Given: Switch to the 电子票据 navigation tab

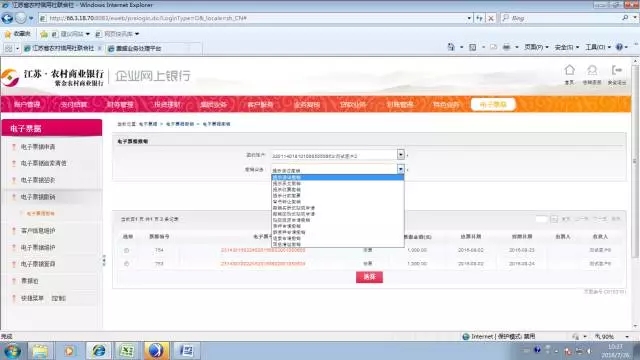Looking at the screenshot, I should point(493,104).
